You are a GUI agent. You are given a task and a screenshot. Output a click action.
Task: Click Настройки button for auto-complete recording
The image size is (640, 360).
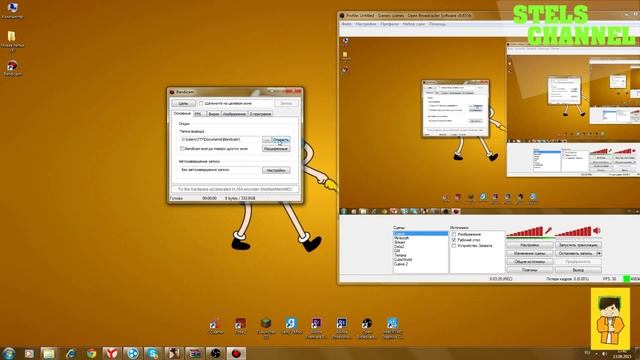coord(276,170)
